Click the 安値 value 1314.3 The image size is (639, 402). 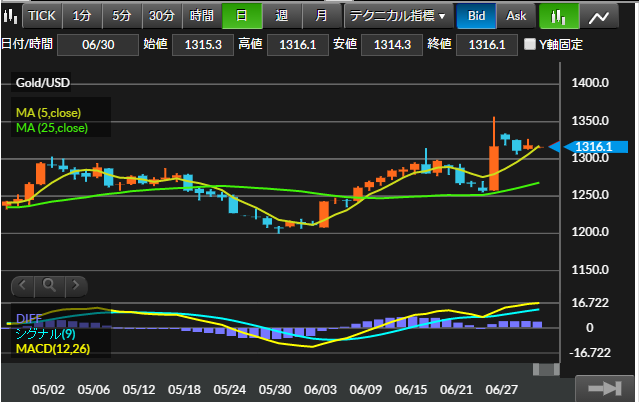click(x=392, y=44)
